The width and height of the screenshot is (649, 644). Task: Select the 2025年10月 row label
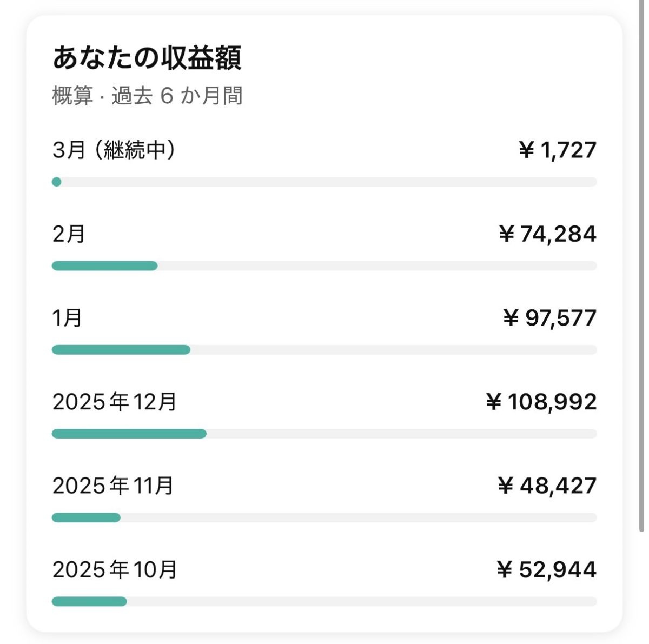tap(115, 569)
